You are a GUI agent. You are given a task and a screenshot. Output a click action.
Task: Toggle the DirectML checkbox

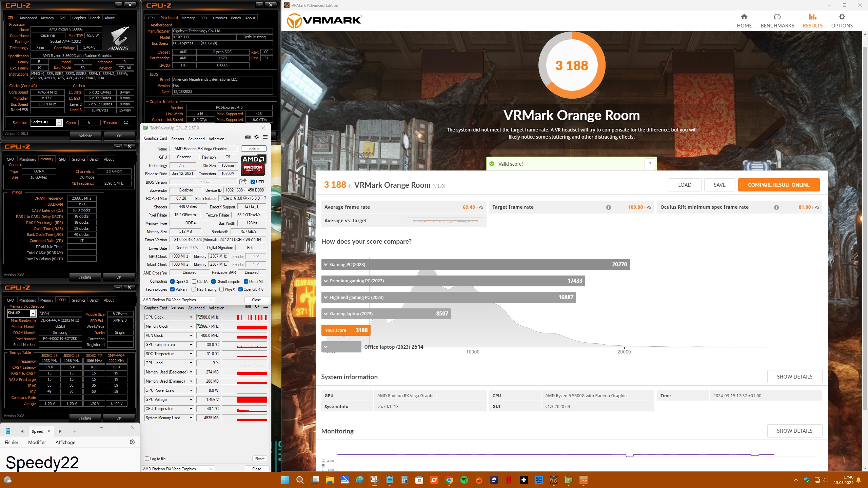(246, 282)
